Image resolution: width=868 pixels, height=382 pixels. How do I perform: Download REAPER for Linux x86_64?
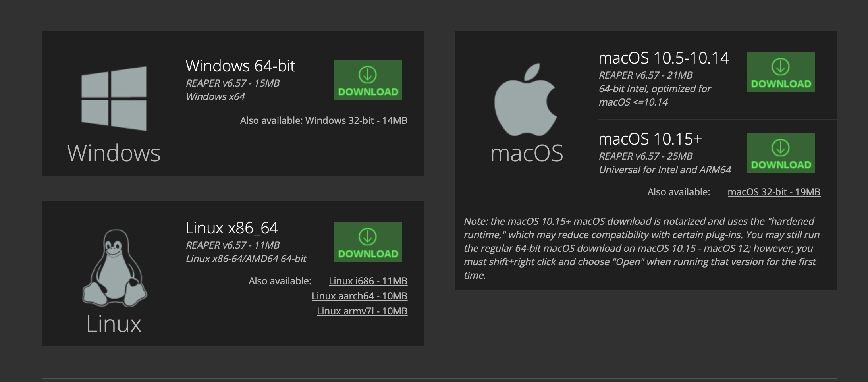pyautogui.click(x=368, y=242)
